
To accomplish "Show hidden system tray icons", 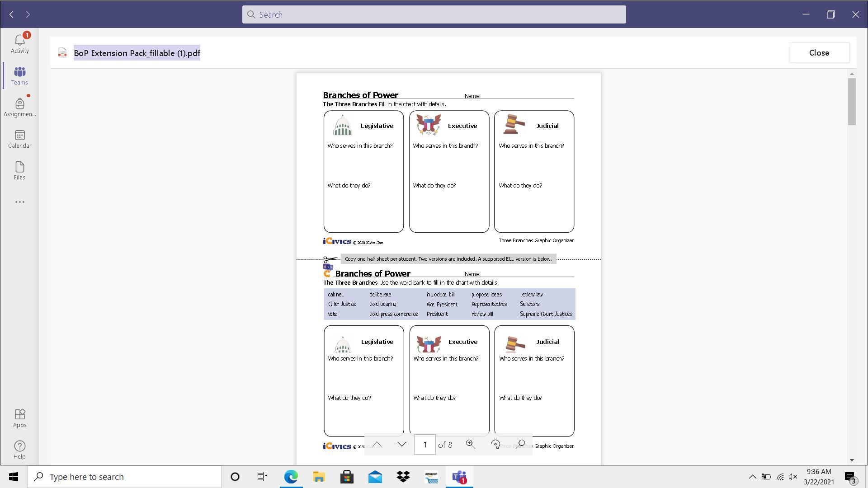I will point(752,477).
